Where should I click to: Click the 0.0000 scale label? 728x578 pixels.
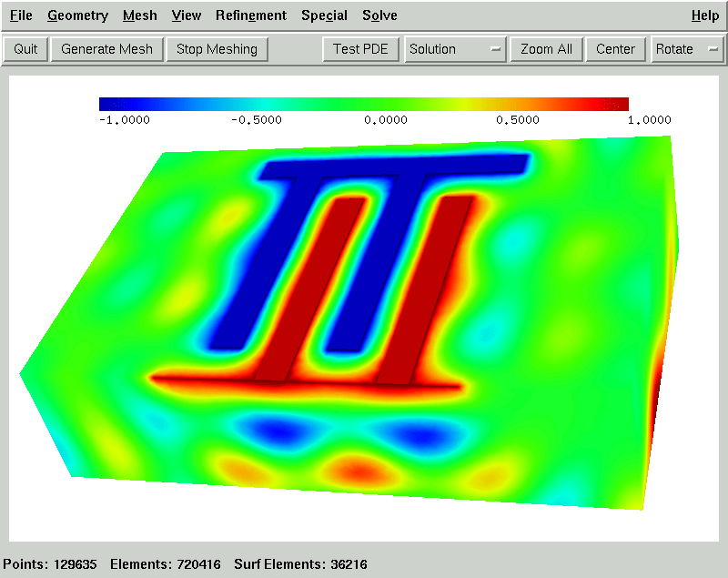[x=385, y=120]
